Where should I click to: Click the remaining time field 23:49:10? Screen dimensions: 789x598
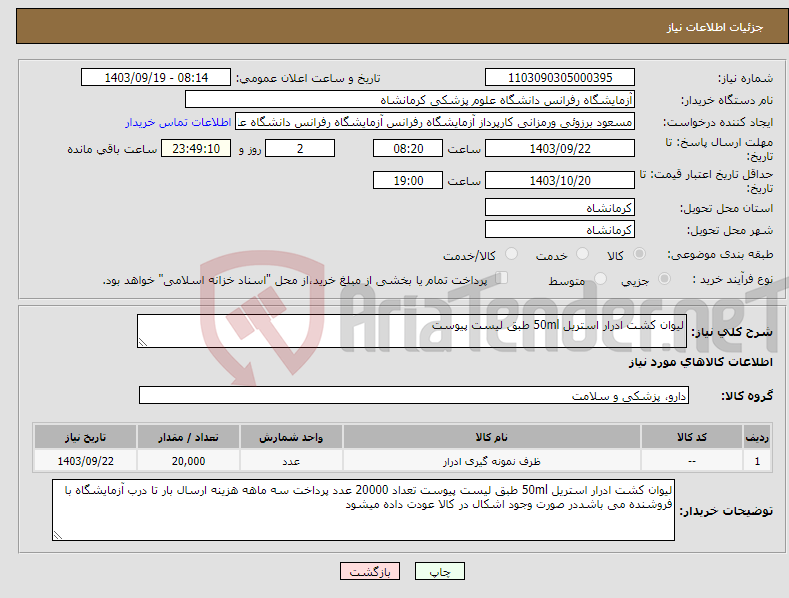(x=196, y=148)
